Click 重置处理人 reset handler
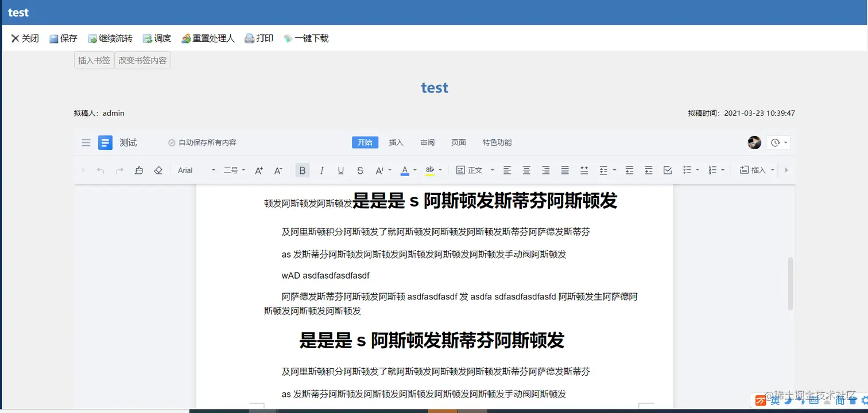The height and width of the screenshot is (413, 868). 208,38
